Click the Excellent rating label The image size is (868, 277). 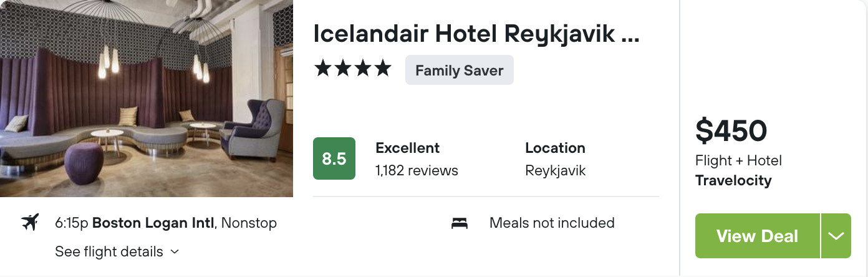pyautogui.click(x=407, y=148)
